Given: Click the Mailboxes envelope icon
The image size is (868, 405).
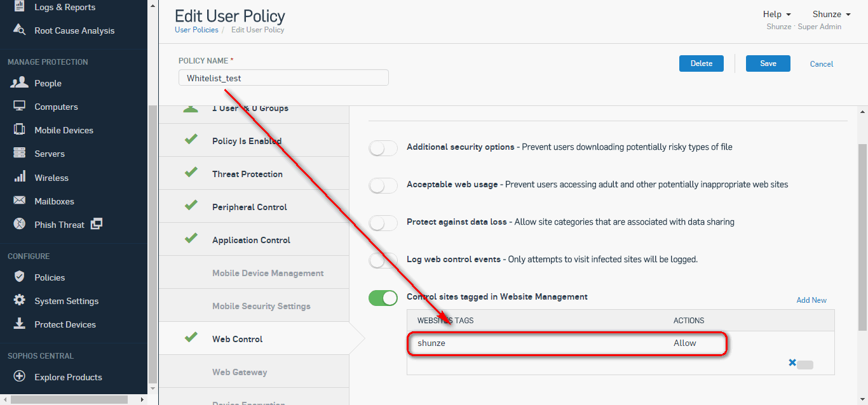Looking at the screenshot, I should click(x=20, y=201).
